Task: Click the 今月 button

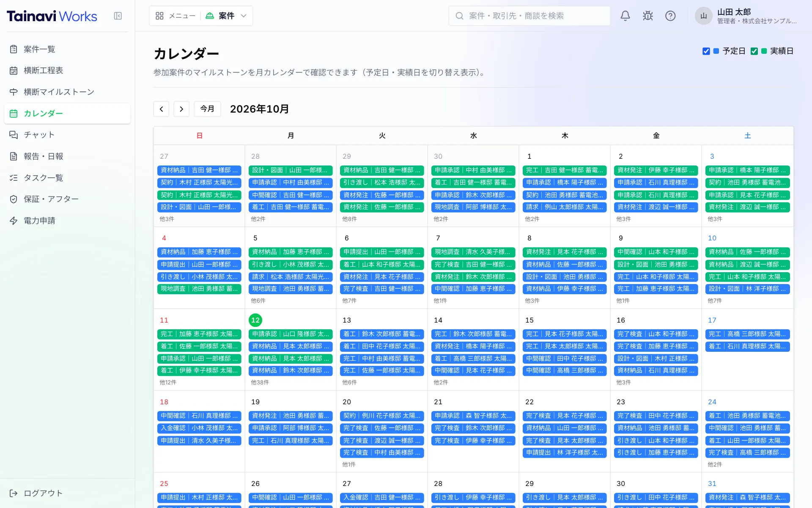Action: click(x=207, y=109)
